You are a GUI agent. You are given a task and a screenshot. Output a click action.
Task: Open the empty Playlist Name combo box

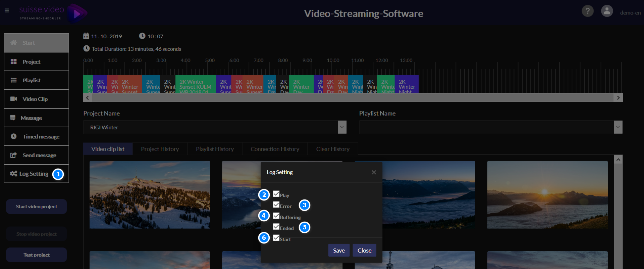pos(491,127)
